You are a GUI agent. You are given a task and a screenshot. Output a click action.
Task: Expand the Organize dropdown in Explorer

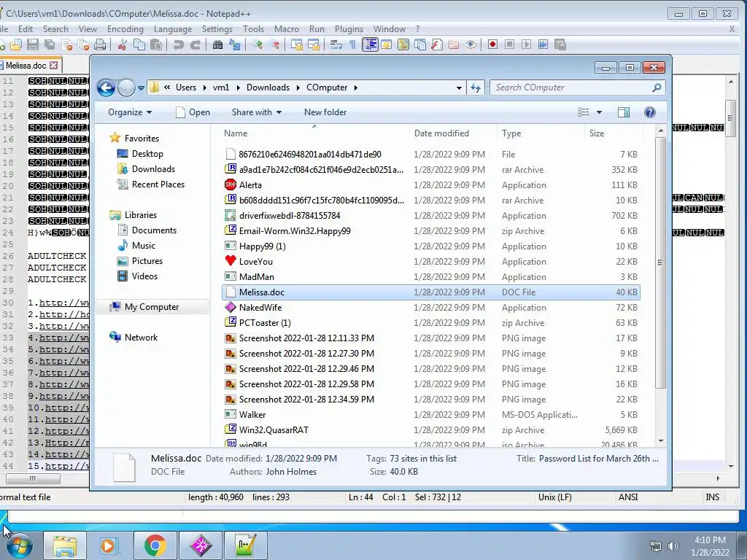[130, 112]
